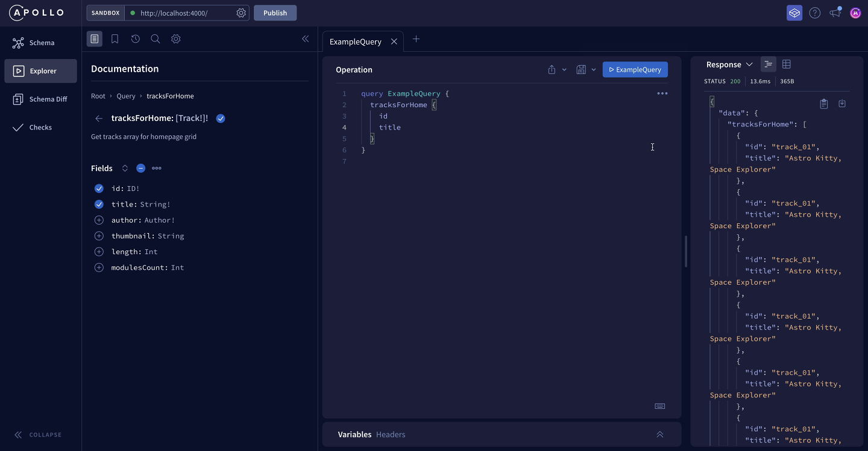The width and height of the screenshot is (868, 451).
Task: Select the Variables tab
Action: click(x=354, y=435)
